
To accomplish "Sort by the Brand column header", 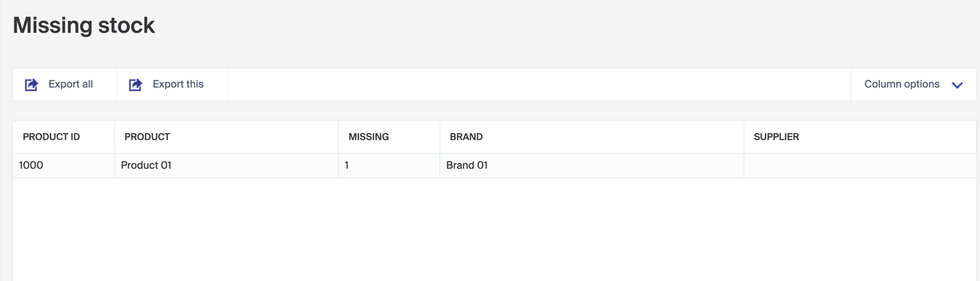I will (x=466, y=137).
